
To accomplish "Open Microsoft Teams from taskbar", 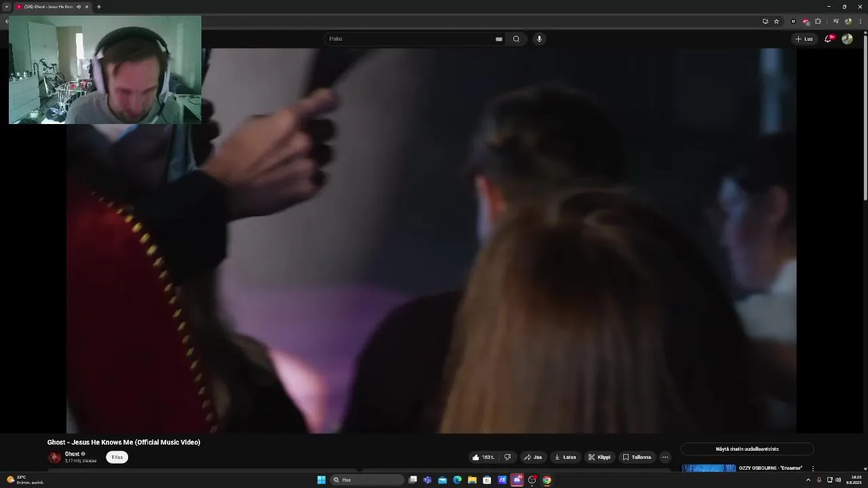I will pos(427,480).
